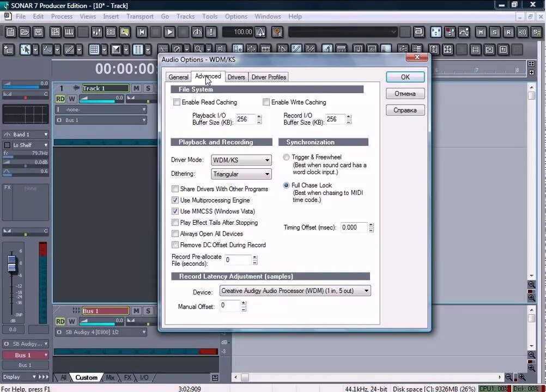Click the metronome needle reset icon
Viewport: 546px width, 392px height.
[197, 32]
